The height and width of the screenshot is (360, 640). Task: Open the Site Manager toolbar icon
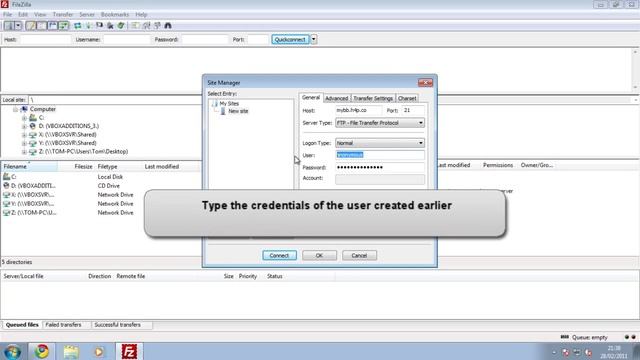9,26
